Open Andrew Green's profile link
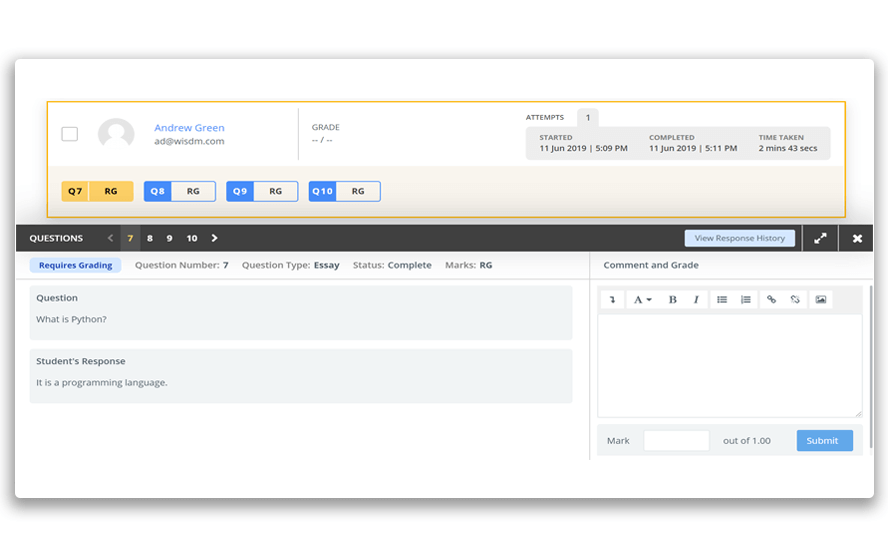The height and width of the screenshot is (557, 888). coord(189,128)
